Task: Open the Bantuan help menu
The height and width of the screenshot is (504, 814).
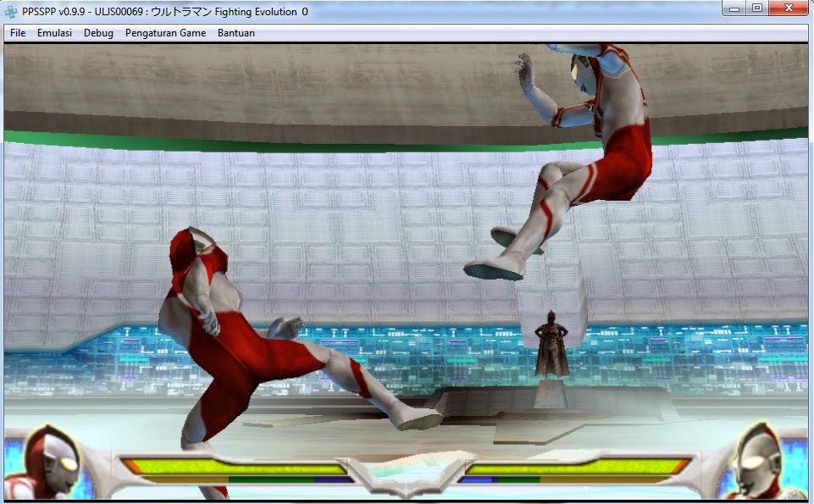Action: tap(235, 33)
